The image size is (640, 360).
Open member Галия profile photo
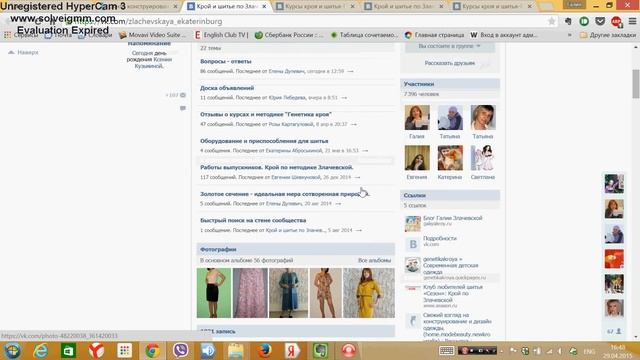(x=417, y=117)
